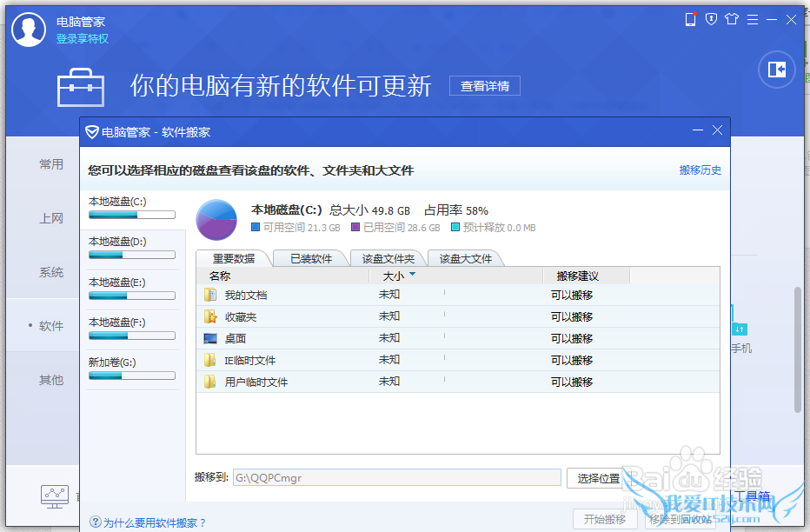Open the main menu hamburger icon
Viewport: 810px width, 532px height.
751,19
